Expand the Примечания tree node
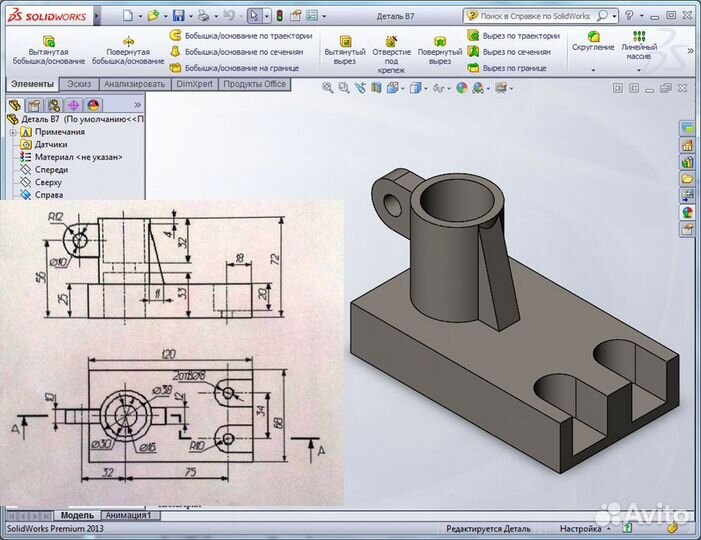Image resolution: width=701 pixels, height=540 pixels. pyautogui.click(x=13, y=132)
